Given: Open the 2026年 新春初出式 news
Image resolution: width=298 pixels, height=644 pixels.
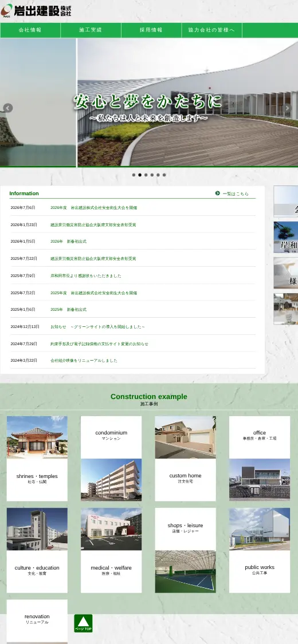Looking at the screenshot, I should pyautogui.click(x=68, y=242).
